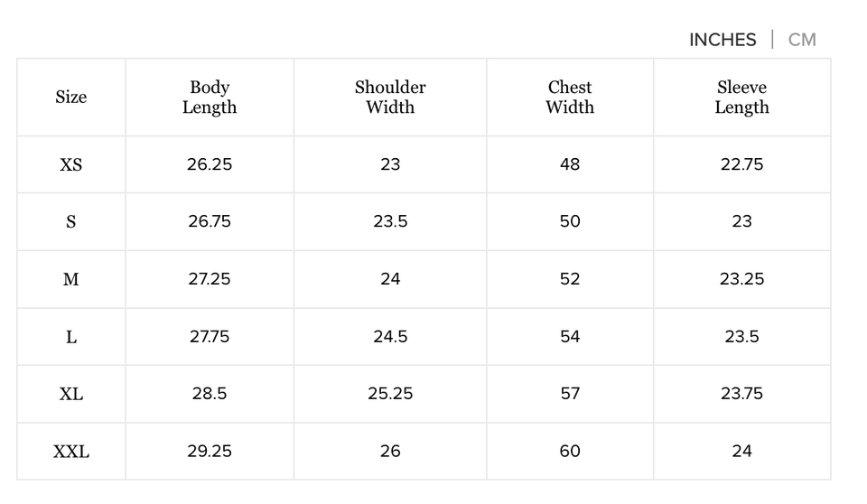Click the Size column header
This screenshot has height=504, width=867.
71,98
